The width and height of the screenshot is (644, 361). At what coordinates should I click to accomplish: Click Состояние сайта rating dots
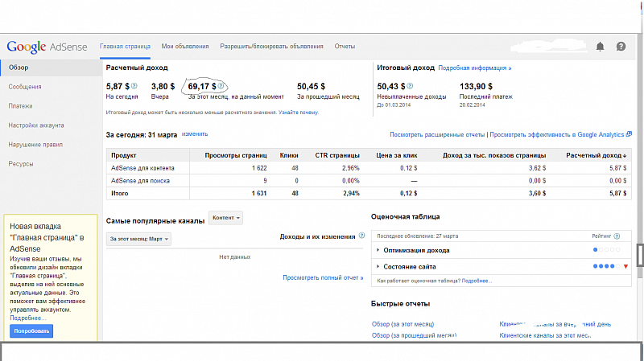point(607,266)
